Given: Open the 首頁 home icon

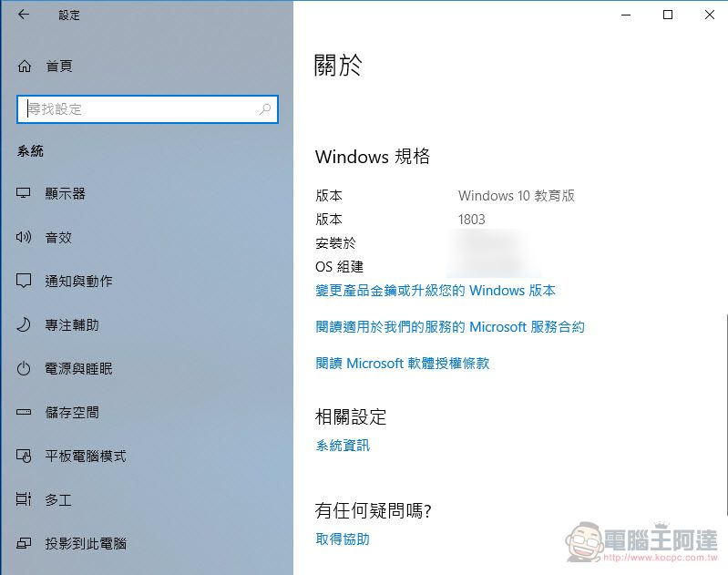Looking at the screenshot, I should coord(24,66).
